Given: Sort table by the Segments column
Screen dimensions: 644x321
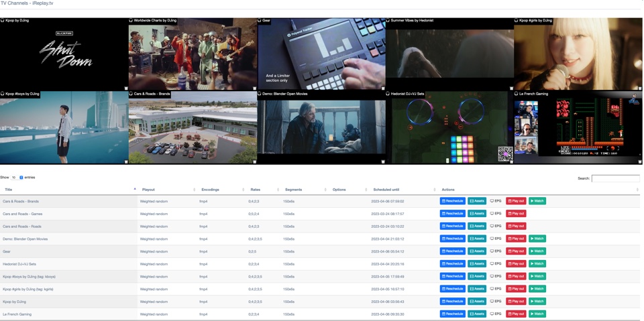Looking at the screenshot, I should [x=305, y=190].
